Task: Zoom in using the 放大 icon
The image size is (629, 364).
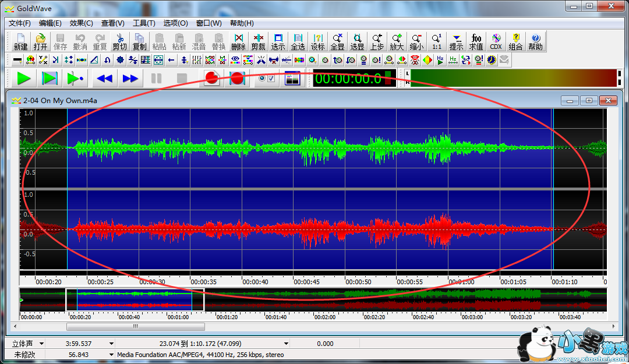Action: point(397,41)
